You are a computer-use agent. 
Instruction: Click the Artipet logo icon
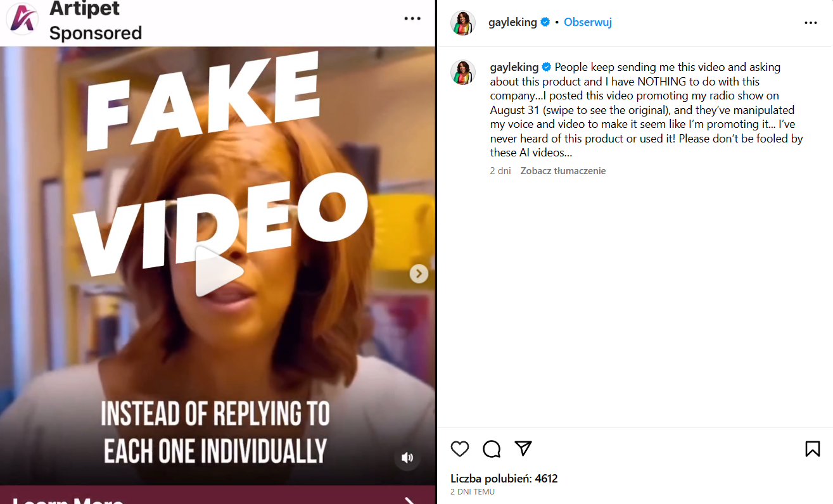coord(22,18)
